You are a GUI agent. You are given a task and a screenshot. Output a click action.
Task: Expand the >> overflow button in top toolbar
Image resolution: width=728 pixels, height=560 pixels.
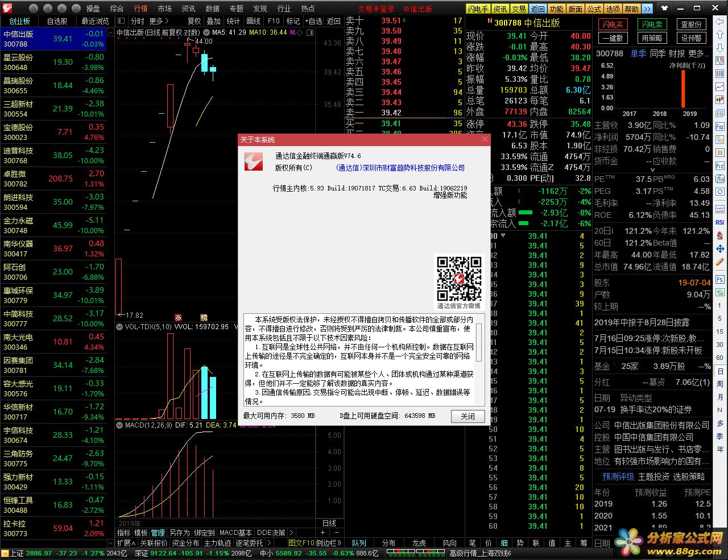coord(647,9)
